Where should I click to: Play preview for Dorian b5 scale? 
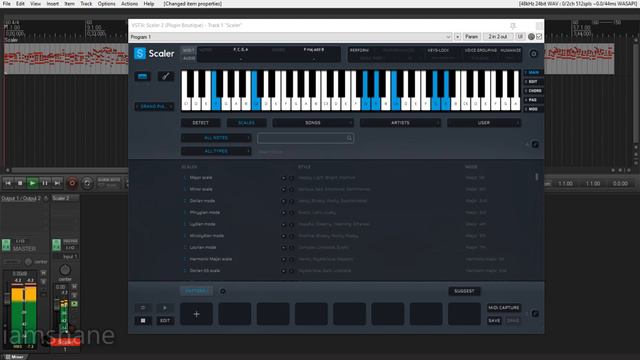tap(284, 271)
